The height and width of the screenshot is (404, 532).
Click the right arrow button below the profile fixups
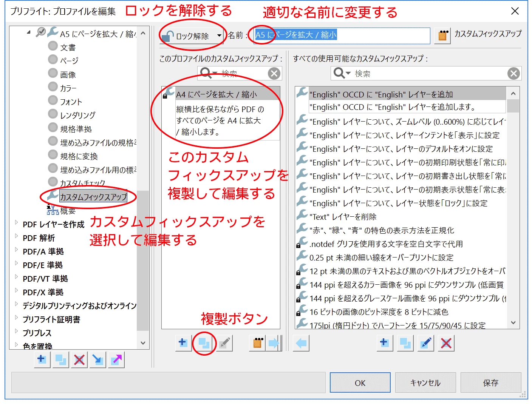click(x=274, y=343)
